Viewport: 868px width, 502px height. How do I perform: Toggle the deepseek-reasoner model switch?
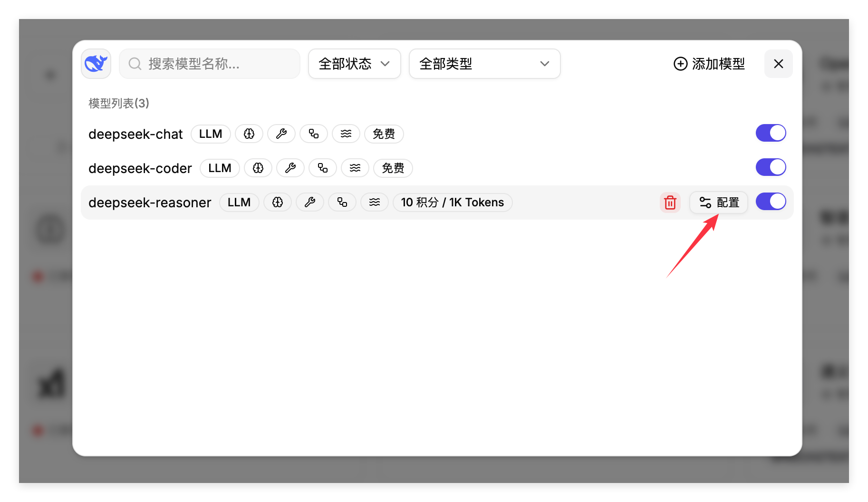click(x=771, y=202)
